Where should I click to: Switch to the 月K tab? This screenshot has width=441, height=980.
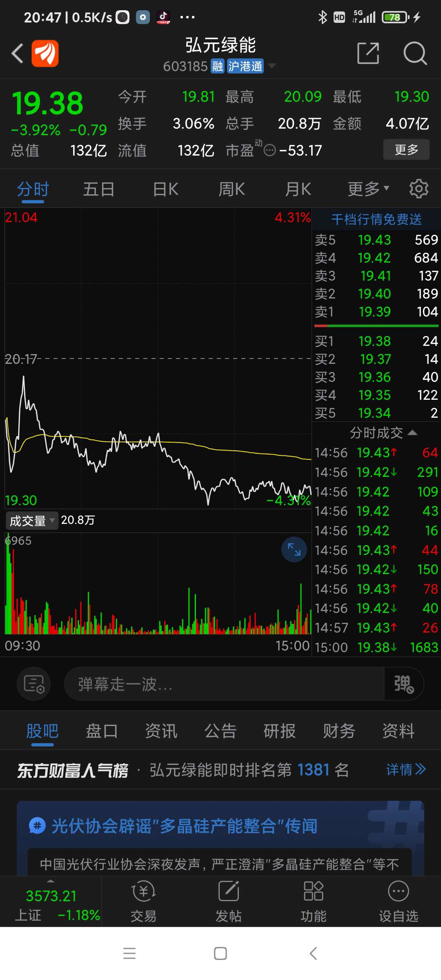(298, 189)
